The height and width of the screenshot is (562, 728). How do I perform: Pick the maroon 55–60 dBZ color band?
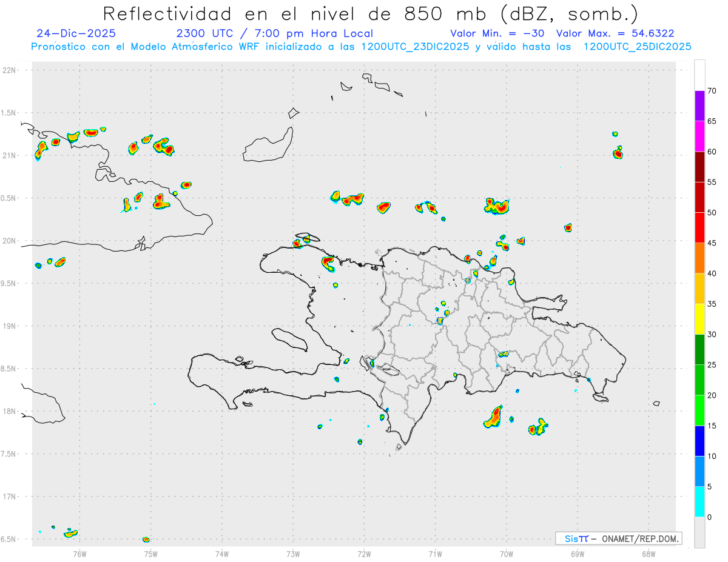click(699, 167)
